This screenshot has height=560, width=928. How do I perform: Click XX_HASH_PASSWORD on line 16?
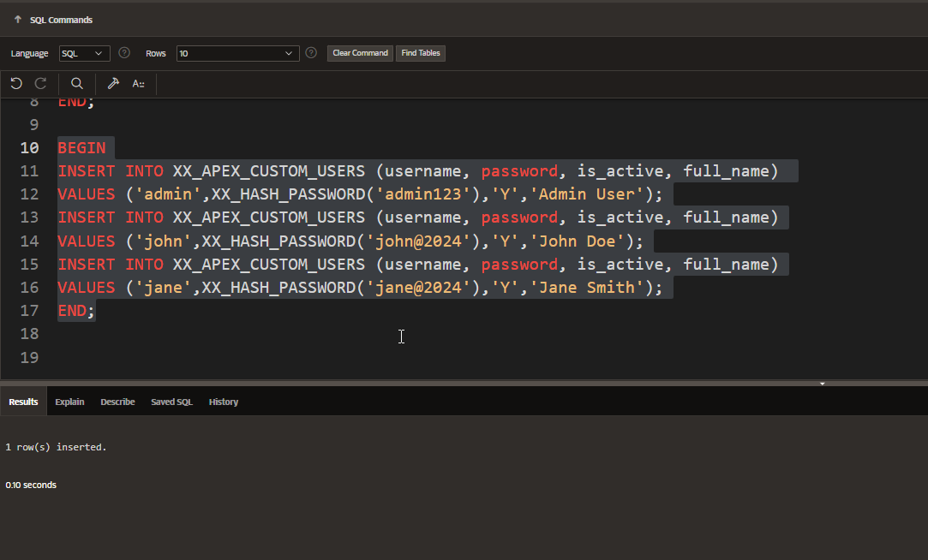point(278,288)
